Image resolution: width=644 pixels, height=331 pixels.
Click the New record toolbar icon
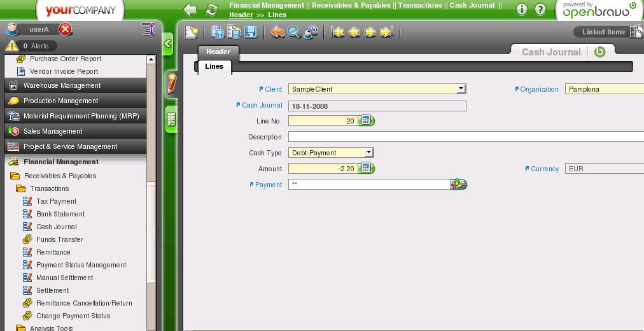point(192,32)
